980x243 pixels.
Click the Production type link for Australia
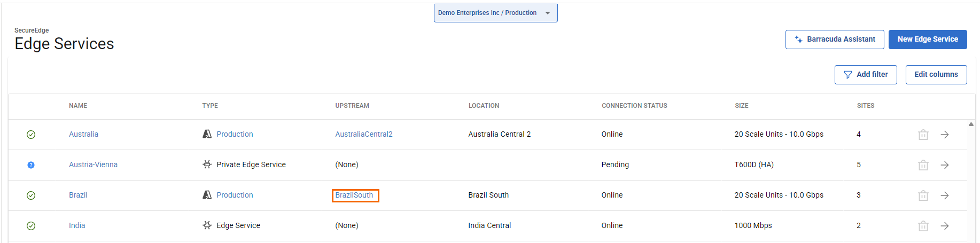click(x=235, y=135)
